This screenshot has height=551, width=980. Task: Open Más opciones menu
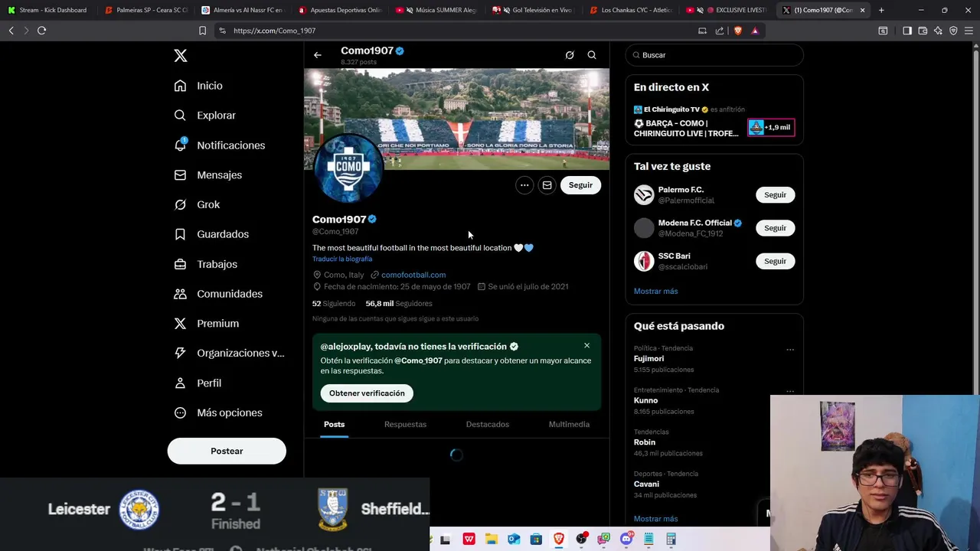click(x=218, y=412)
